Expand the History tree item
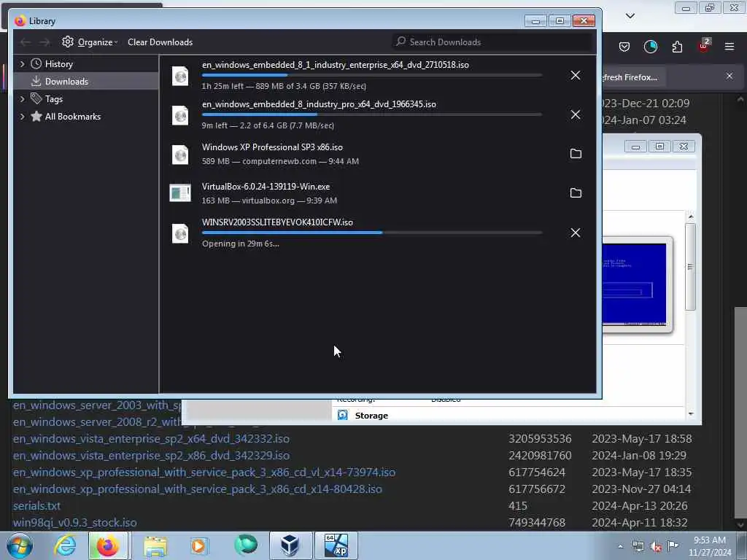747x560 pixels. (22, 64)
